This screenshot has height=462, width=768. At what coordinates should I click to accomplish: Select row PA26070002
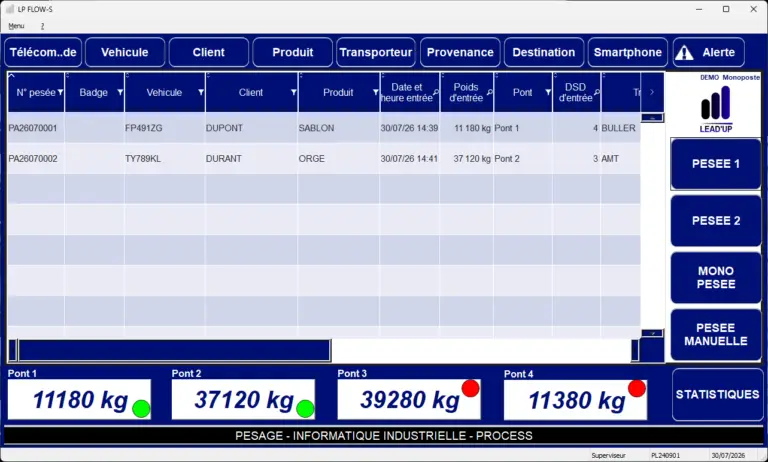pos(324,159)
